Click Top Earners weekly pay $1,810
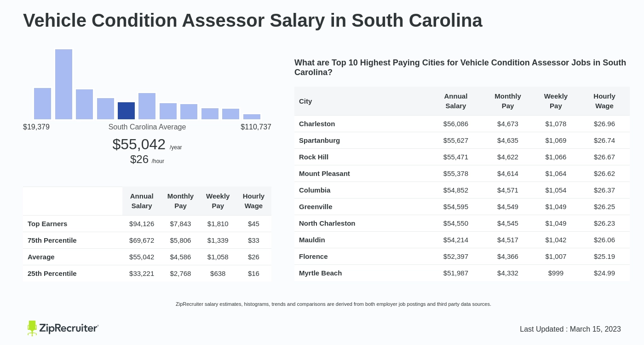The image size is (644, 345). point(218,224)
